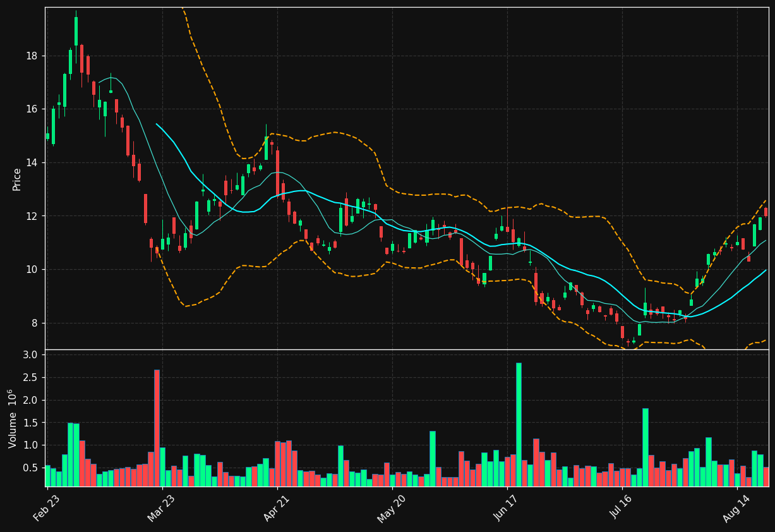
Task: Select the tallest green volume bar
Action: pos(519,425)
